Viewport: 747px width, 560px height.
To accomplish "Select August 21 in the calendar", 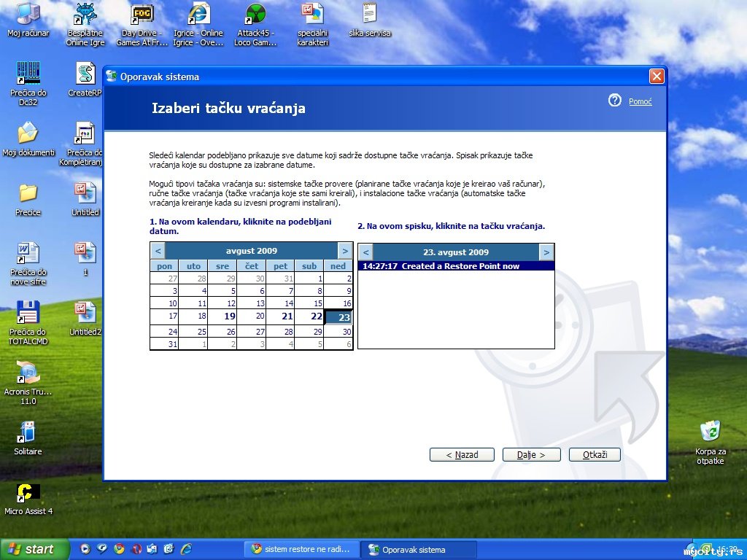I will 280,316.
